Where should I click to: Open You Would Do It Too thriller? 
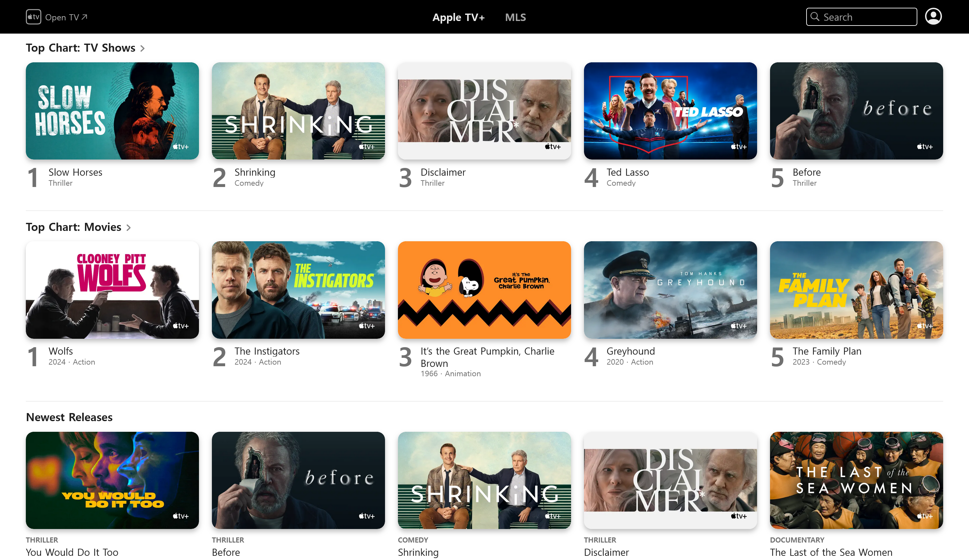112,479
